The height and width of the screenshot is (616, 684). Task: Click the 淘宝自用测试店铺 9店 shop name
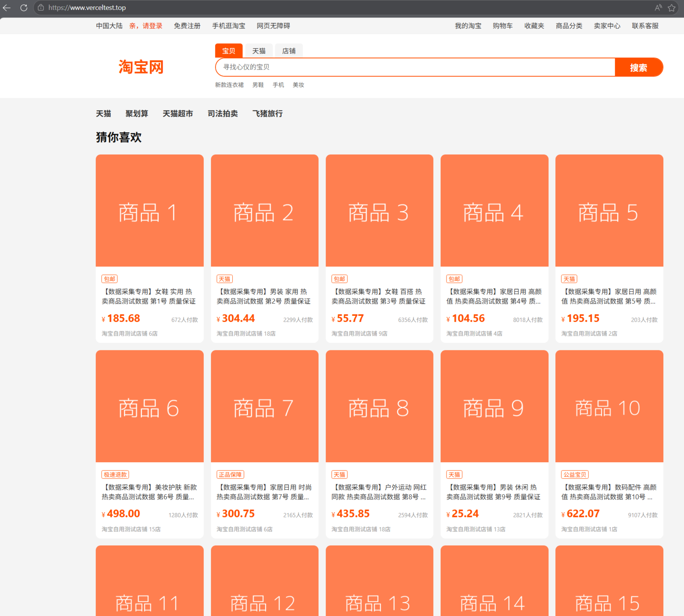(359, 333)
